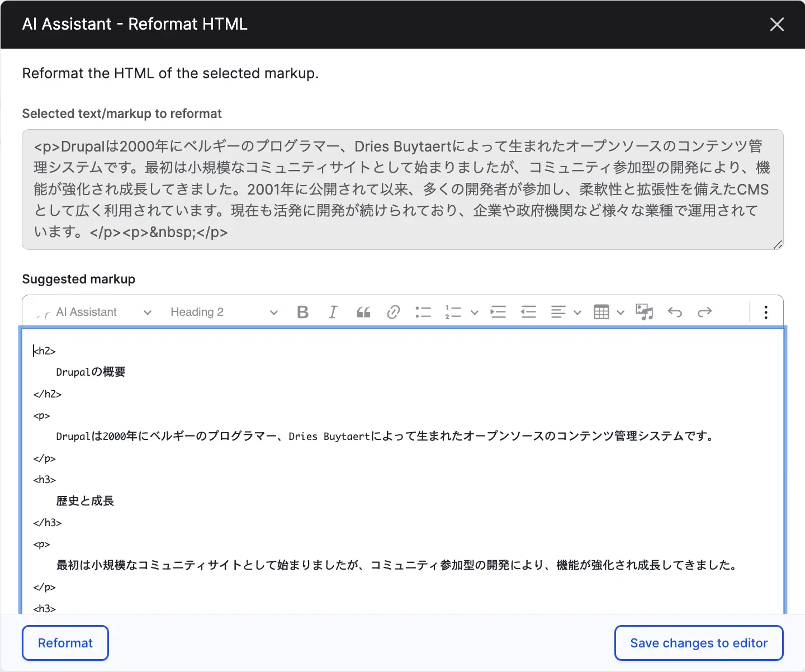The width and height of the screenshot is (805, 672).
Task: Show more toolbar items via three dots
Action: (x=766, y=312)
